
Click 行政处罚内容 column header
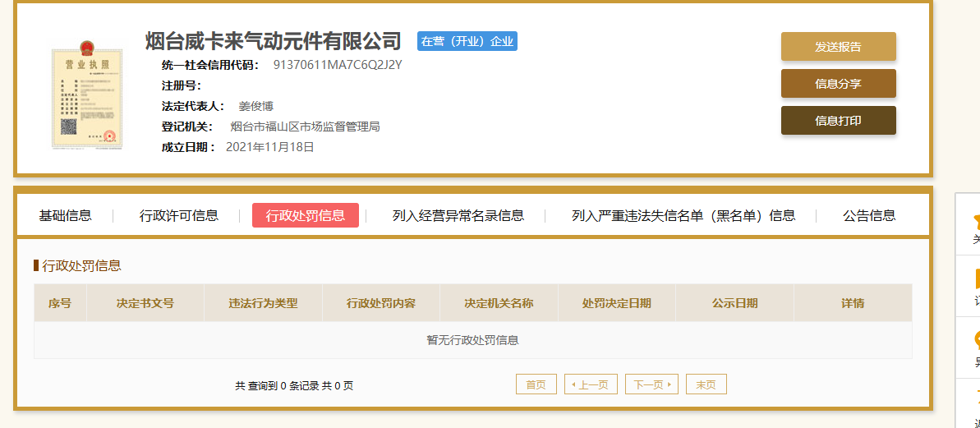(x=381, y=303)
